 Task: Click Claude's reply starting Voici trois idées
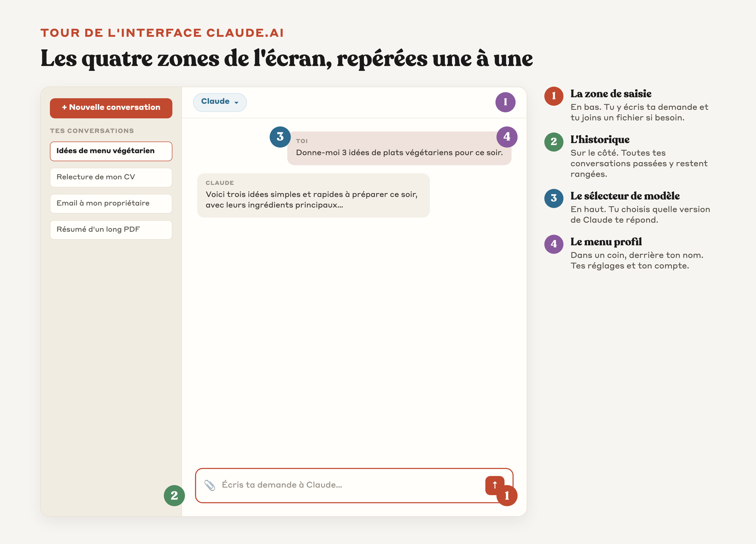(313, 195)
